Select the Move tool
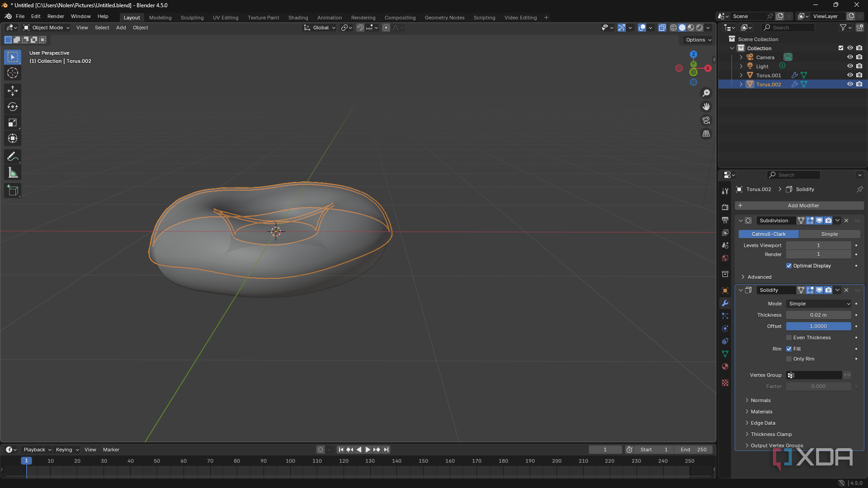 tap(13, 91)
